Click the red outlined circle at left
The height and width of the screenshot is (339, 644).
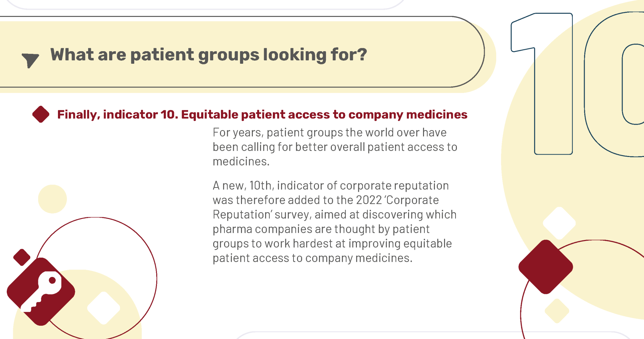[x=96, y=278]
